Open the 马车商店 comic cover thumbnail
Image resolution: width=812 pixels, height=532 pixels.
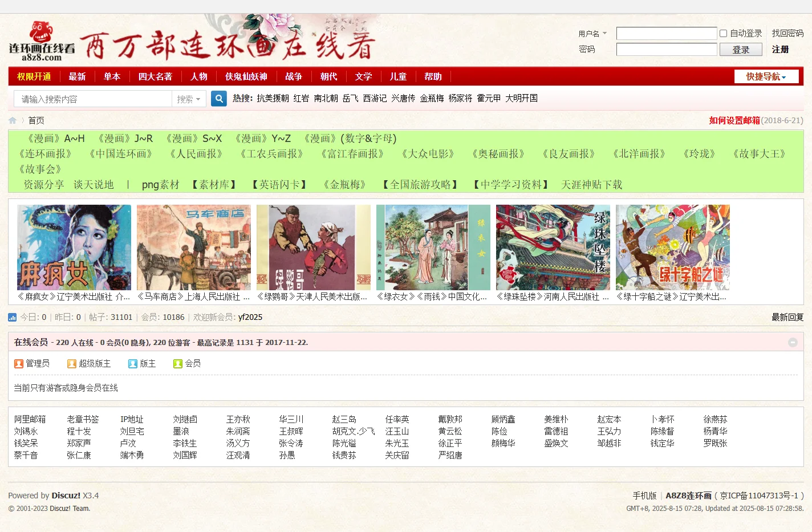[194, 247]
